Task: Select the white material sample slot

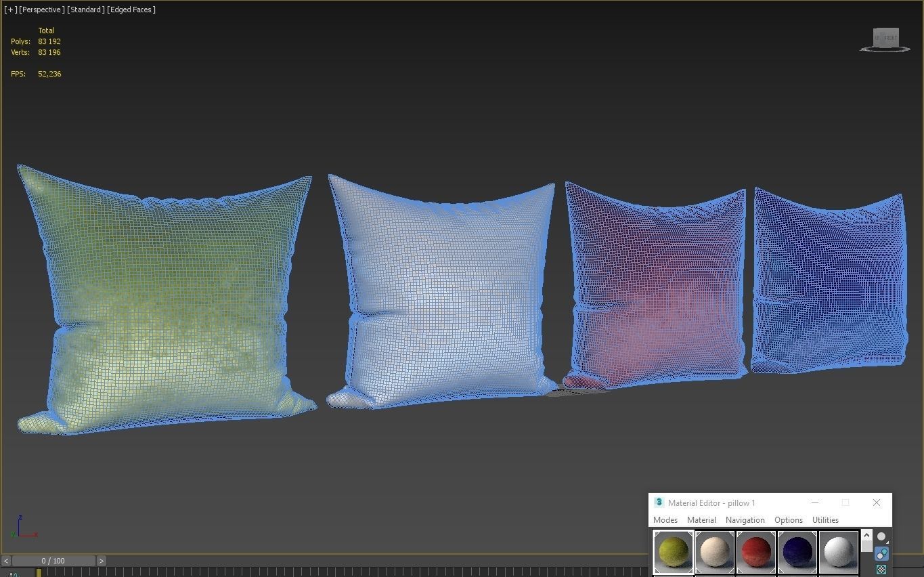Action: click(839, 552)
